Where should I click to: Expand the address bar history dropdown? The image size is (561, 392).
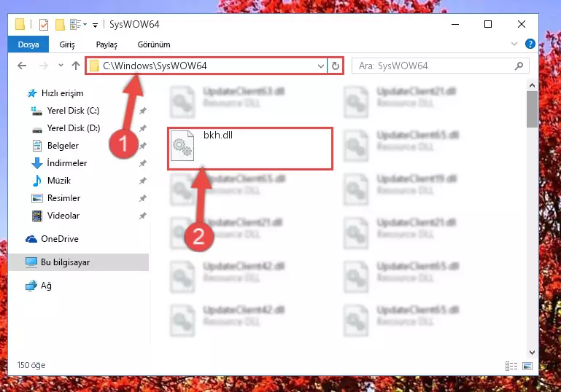[x=321, y=66]
